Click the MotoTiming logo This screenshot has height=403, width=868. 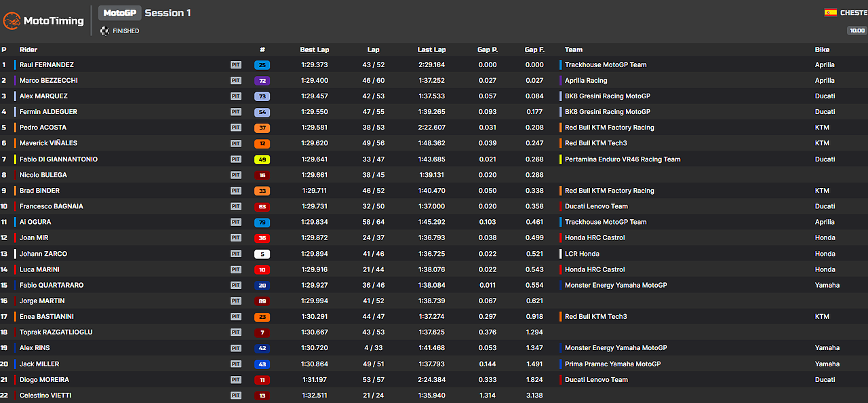pyautogui.click(x=42, y=20)
